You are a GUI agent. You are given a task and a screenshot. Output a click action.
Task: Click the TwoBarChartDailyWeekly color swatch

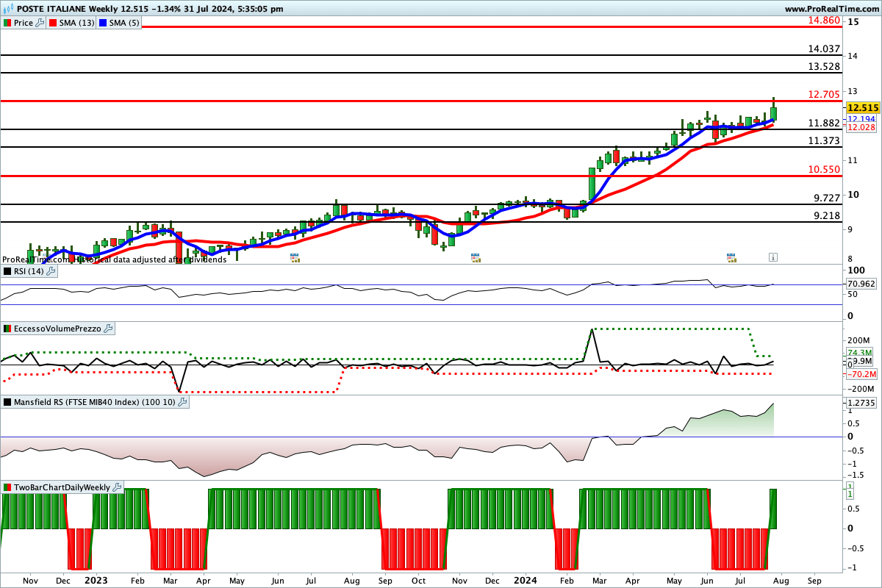tap(7, 487)
